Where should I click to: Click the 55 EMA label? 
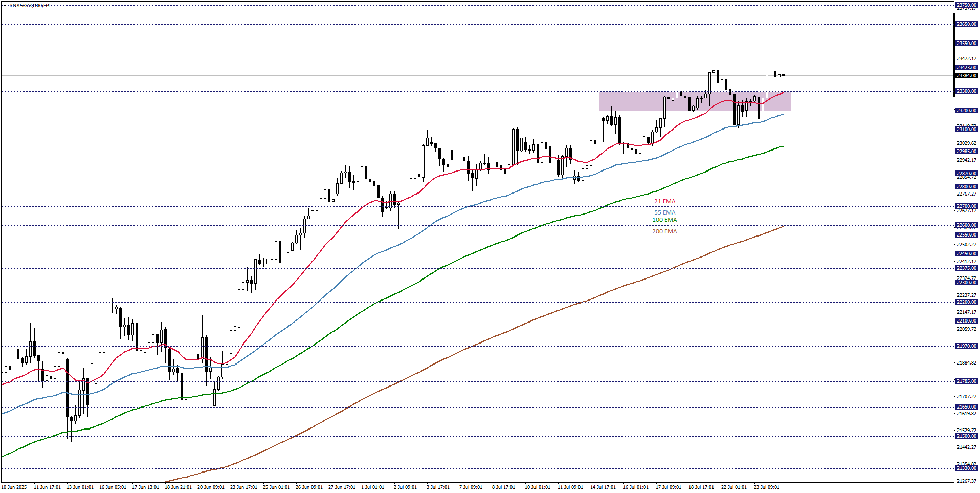pos(664,212)
